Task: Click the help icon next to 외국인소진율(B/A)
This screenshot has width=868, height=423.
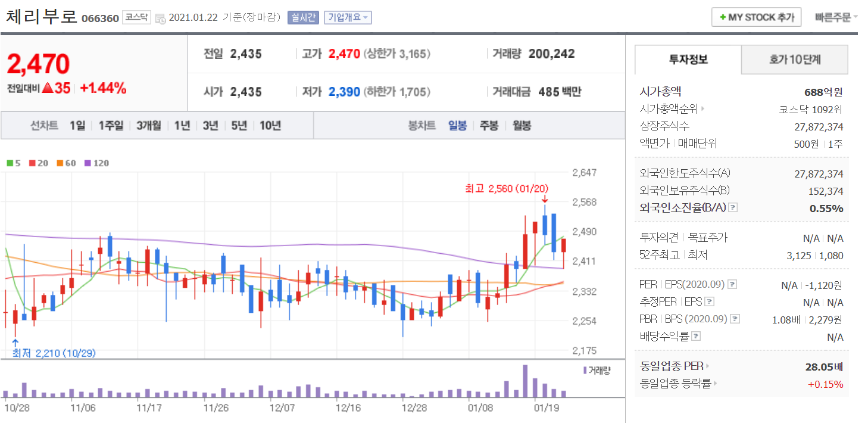Action: [733, 208]
